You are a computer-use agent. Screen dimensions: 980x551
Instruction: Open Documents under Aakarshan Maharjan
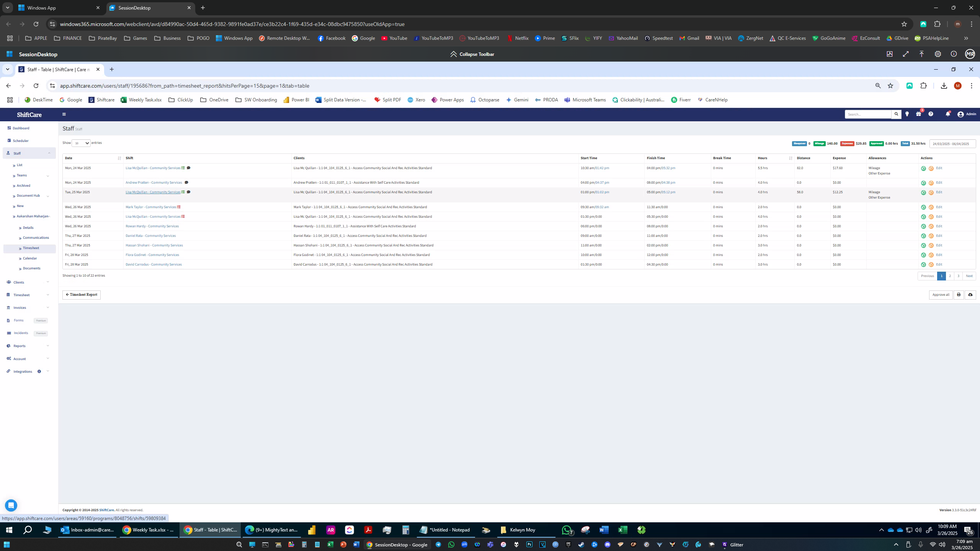pos(31,268)
